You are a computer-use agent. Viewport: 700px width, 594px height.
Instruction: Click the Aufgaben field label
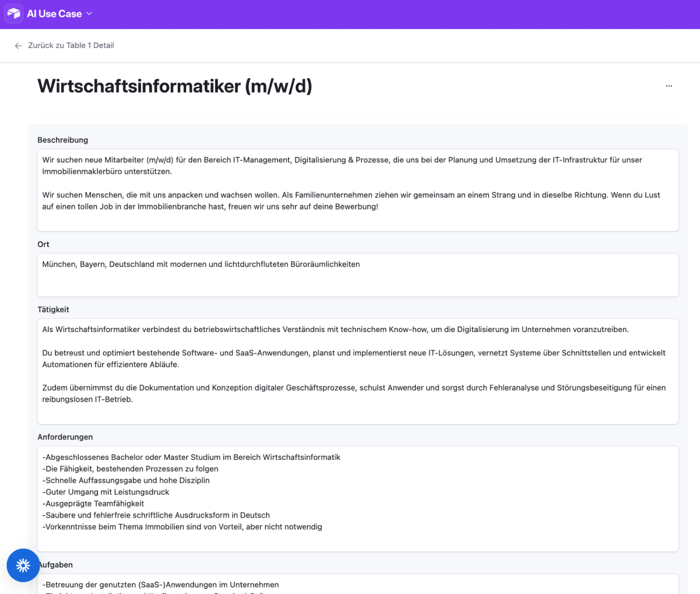click(57, 565)
